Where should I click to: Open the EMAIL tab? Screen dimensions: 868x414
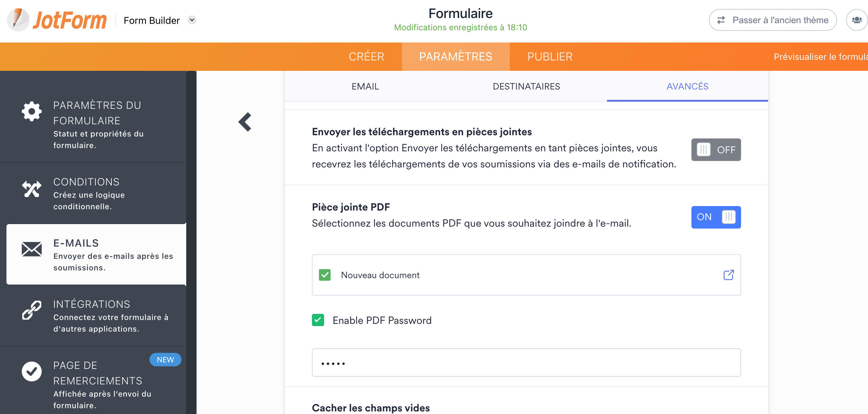365,87
